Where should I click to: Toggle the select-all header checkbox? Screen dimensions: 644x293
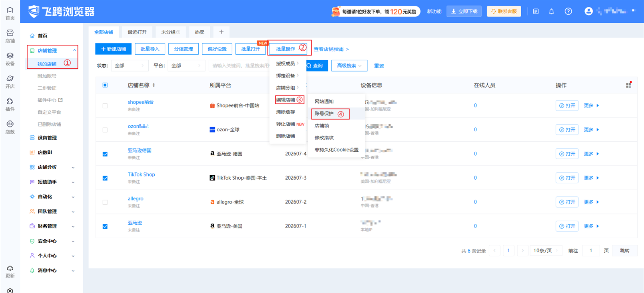[105, 85]
